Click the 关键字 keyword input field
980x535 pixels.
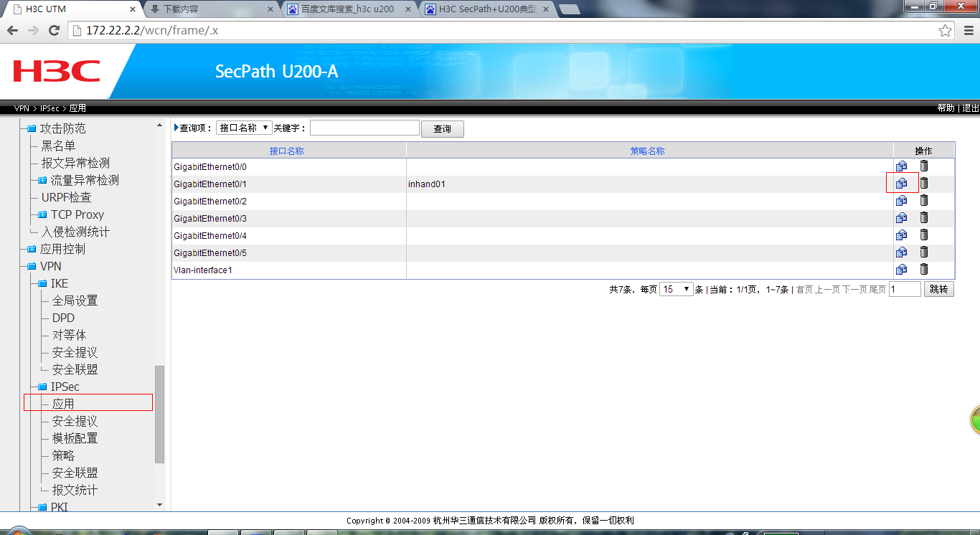364,128
